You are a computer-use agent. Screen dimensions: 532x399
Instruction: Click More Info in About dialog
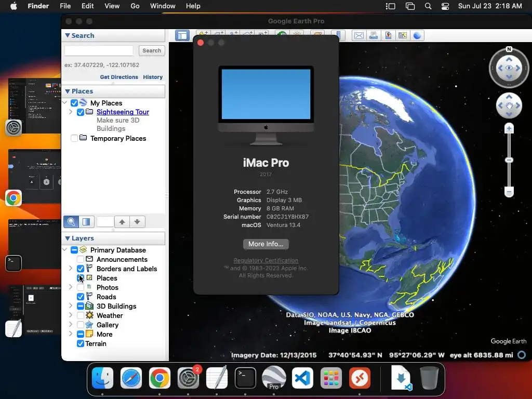(x=265, y=244)
